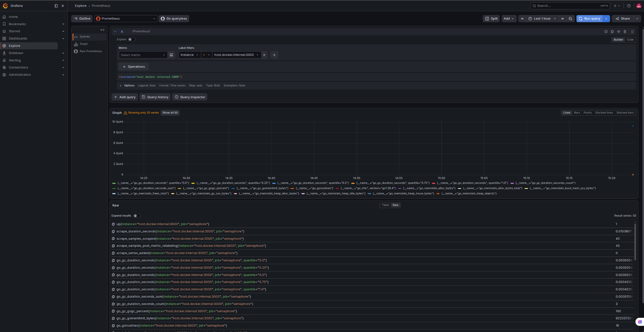The height and width of the screenshot is (332, 644).
Task: Open the floating assistant icon
Action: click(640, 322)
